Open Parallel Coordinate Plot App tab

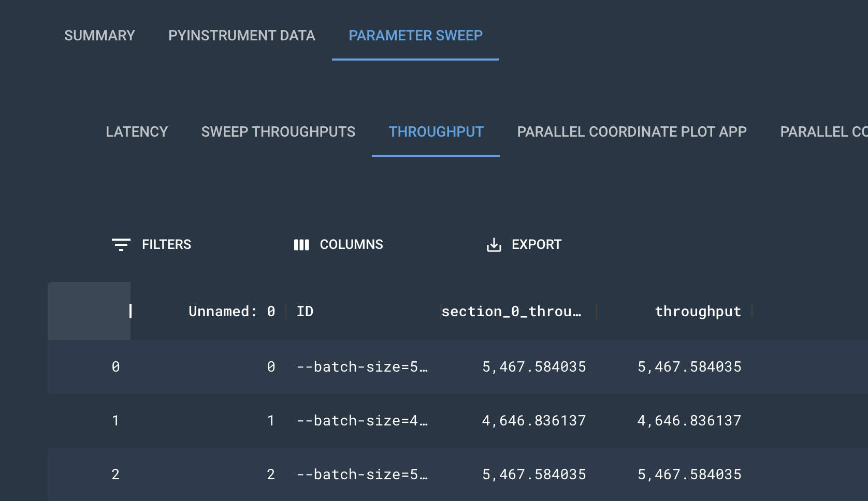coord(631,132)
